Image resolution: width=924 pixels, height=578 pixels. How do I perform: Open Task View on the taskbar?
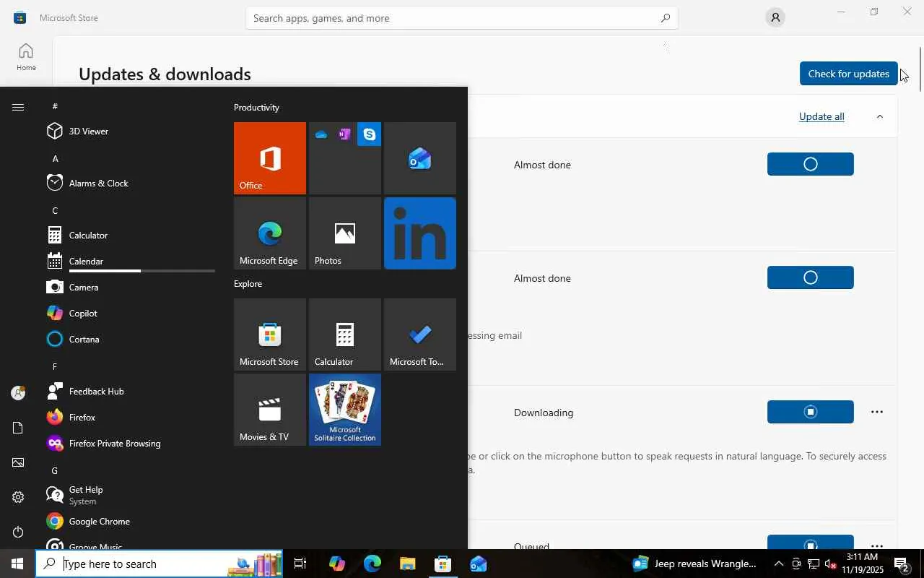300,564
